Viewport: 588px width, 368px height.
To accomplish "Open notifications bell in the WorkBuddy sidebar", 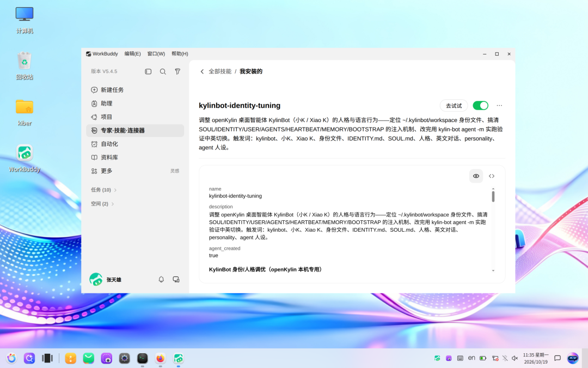I will pos(161,279).
